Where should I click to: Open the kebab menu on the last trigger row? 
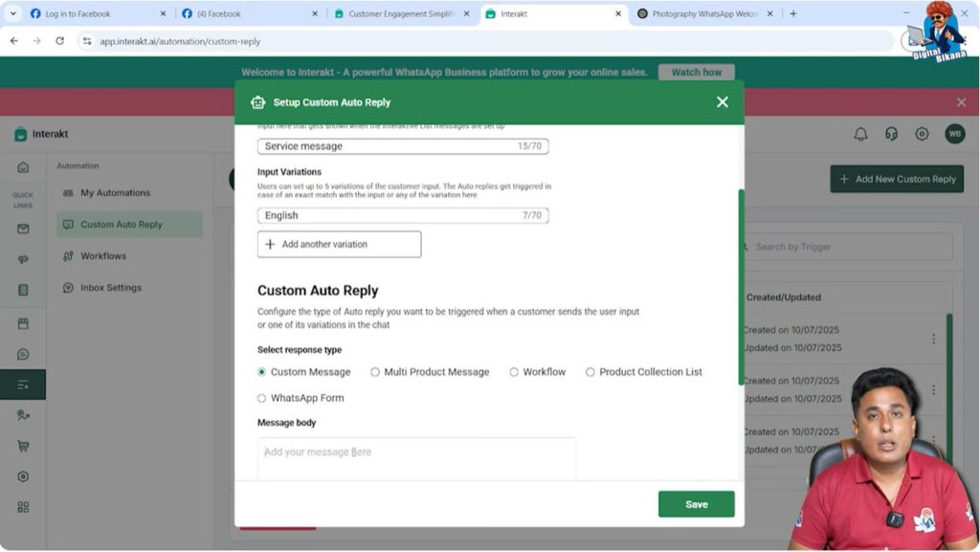coord(934,440)
